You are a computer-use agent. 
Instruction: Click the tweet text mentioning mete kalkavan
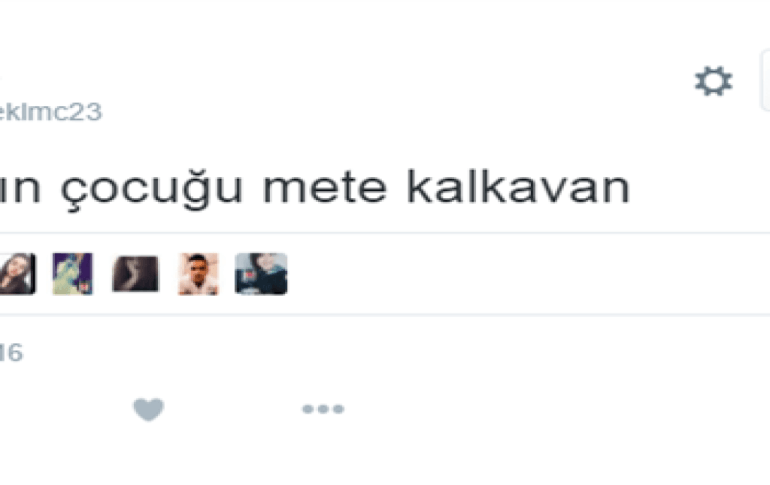(x=314, y=189)
